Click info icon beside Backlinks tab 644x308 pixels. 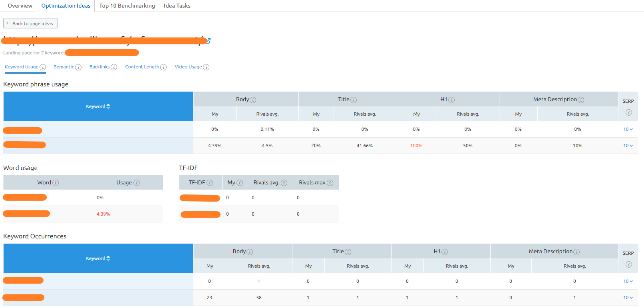point(114,67)
